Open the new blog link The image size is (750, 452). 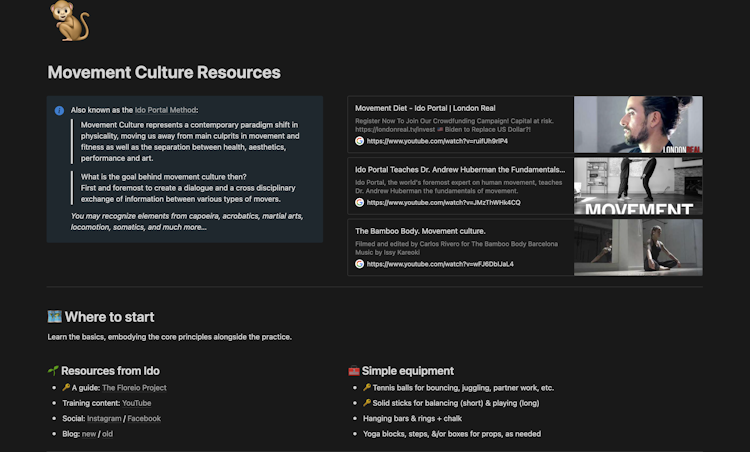(x=89, y=434)
